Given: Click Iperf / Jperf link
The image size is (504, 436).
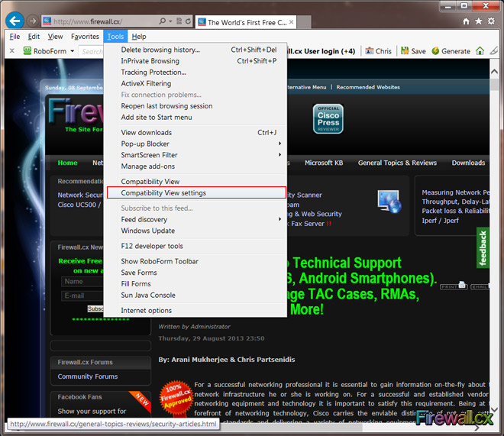Looking at the screenshot, I should [x=440, y=221].
